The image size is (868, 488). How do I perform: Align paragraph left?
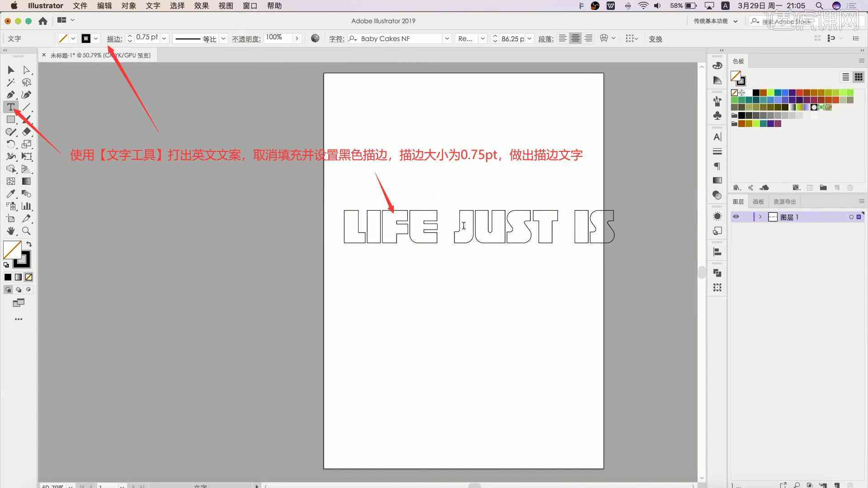coord(562,38)
